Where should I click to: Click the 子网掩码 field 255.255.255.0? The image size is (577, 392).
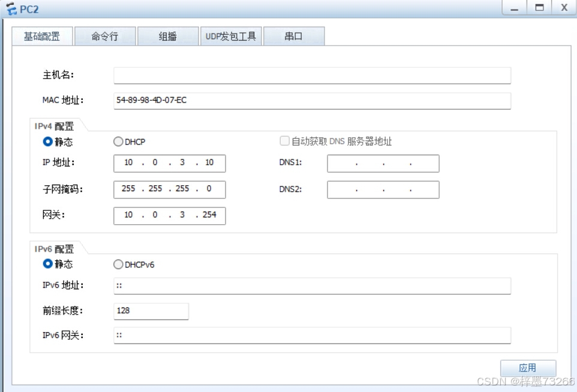(170, 189)
